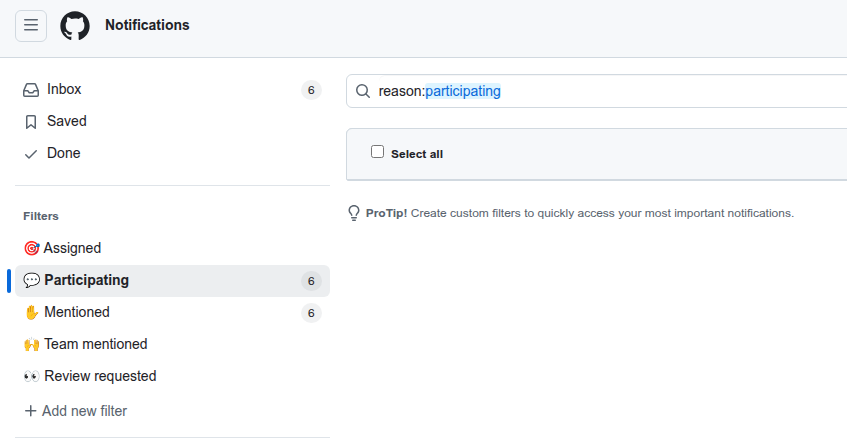Screen dimensions: 847x444
Task: Click the Inbox count badge 6
Action: point(311,90)
